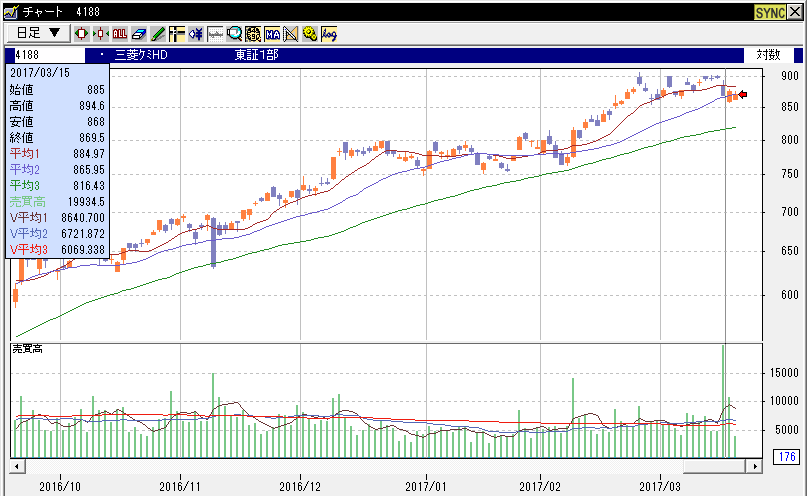
Task: Open the 日足 timeframe dropdown
Action: [x=38, y=33]
